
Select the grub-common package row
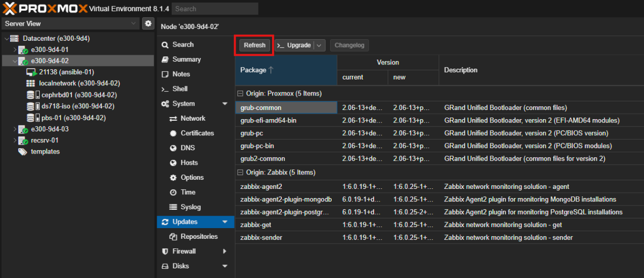pyautogui.click(x=440, y=108)
